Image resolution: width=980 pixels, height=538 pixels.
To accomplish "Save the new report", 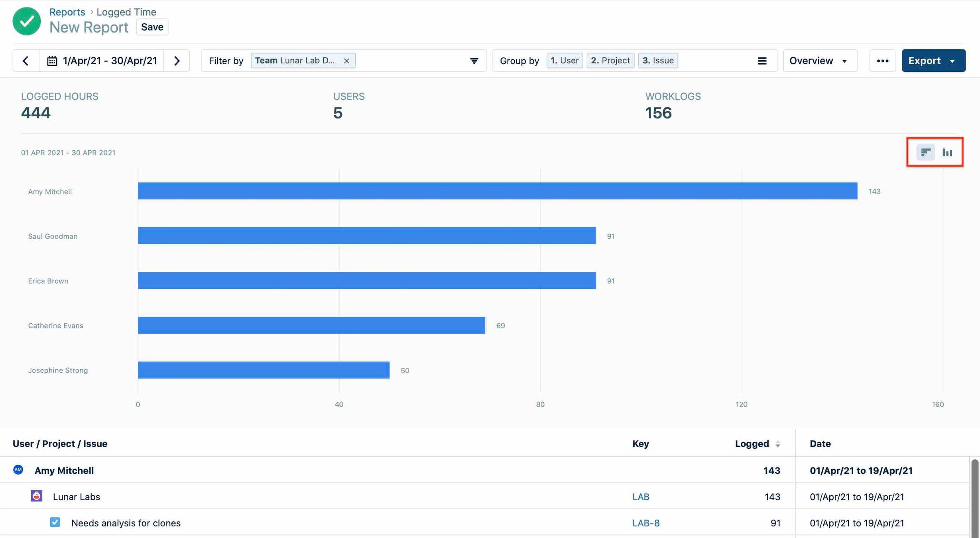I will [x=152, y=27].
